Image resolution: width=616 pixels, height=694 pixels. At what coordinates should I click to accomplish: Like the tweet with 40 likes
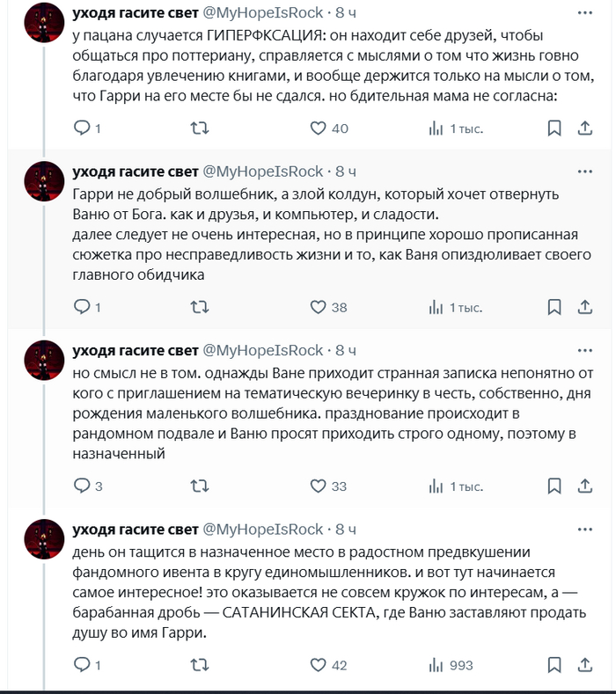pos(319,128)
